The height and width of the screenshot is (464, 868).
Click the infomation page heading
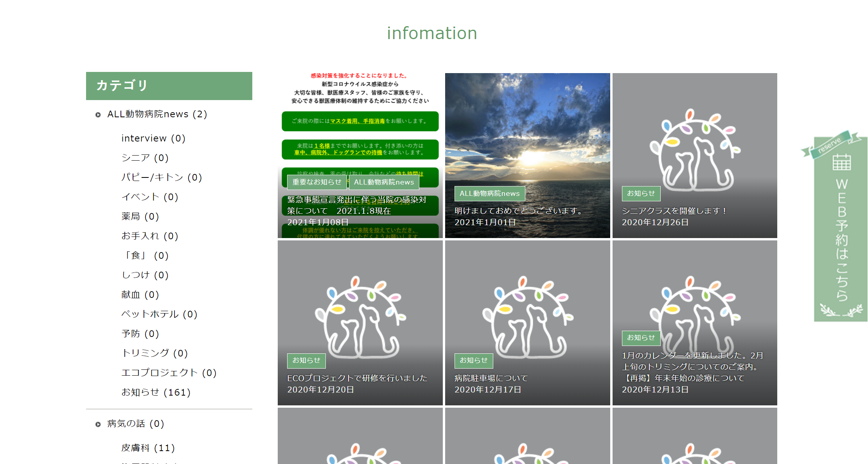[x=432, y=33]
